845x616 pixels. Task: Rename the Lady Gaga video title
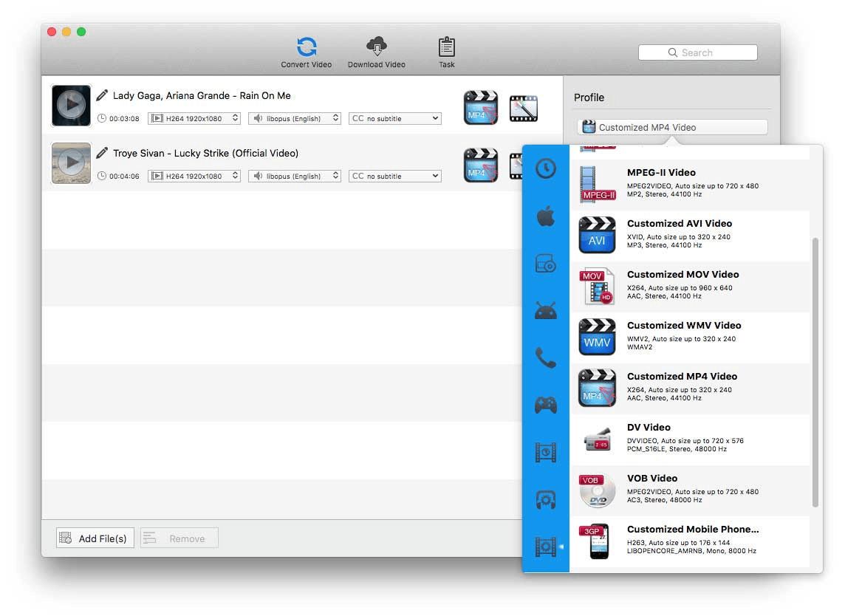pyautogui.click(x=101, y=95)
